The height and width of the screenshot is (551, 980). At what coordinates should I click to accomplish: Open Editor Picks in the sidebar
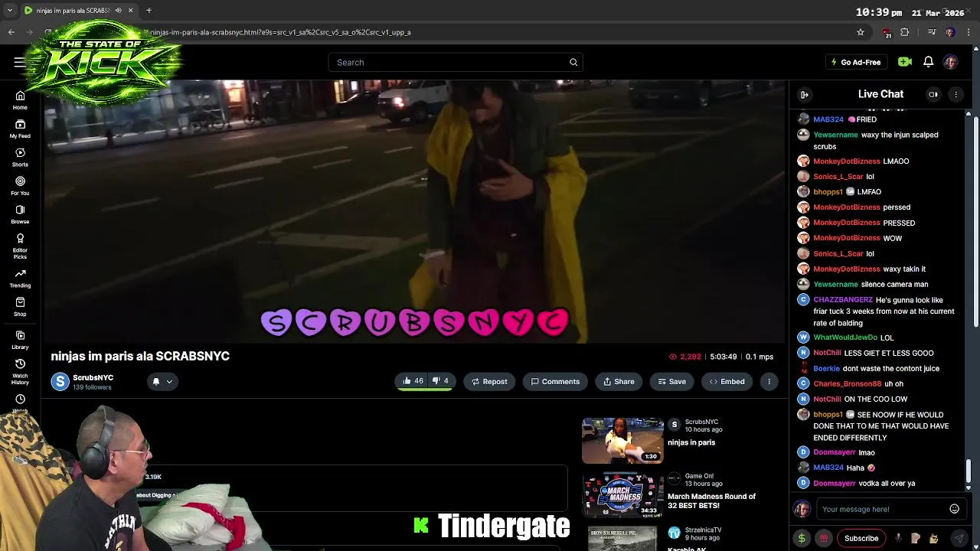click(20, 246)
